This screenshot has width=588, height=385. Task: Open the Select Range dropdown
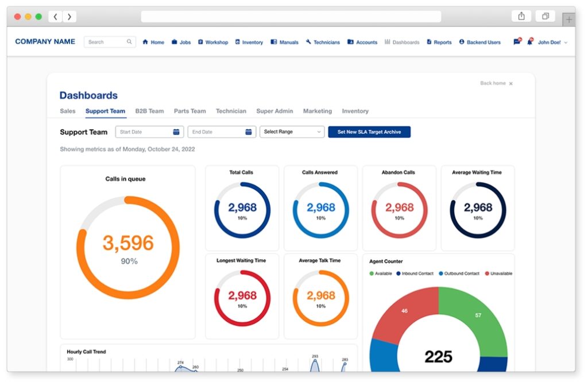292,132
